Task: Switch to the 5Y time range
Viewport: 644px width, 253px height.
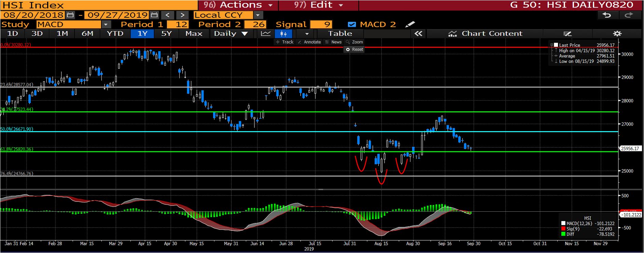Action: pos(166,33)
